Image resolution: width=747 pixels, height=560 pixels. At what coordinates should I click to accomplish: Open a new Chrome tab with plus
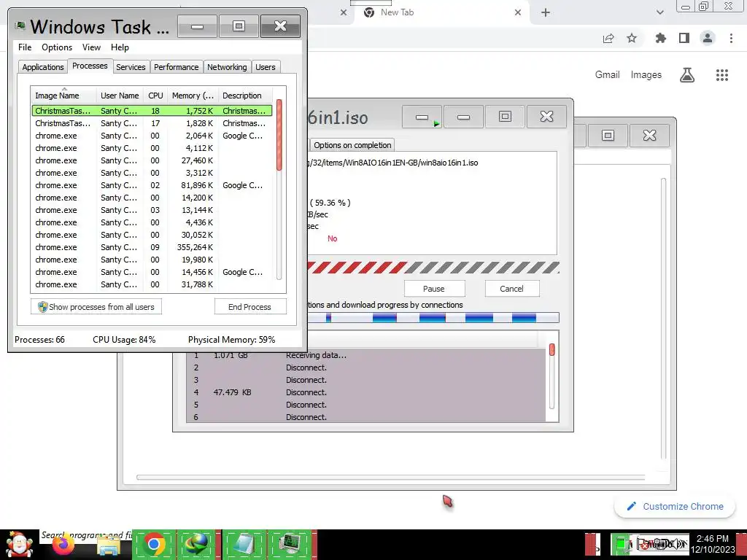[x=546, y=13]
